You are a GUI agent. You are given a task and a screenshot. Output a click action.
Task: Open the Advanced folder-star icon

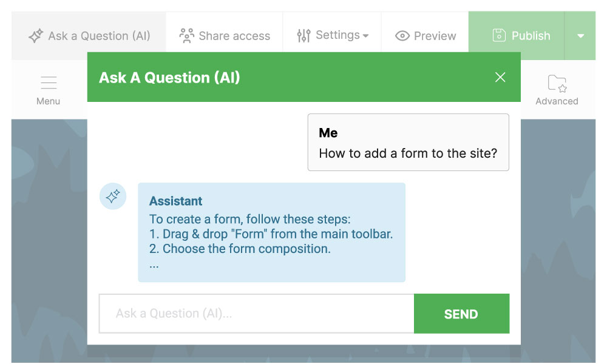tap(557, 84)
